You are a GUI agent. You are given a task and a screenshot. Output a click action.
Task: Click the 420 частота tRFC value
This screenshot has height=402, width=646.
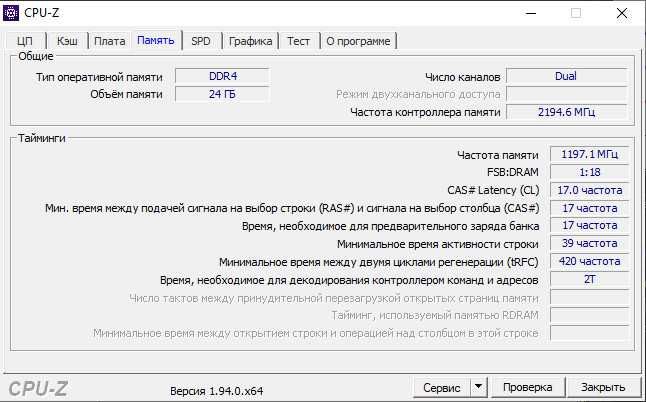click(x=589, y=262)
